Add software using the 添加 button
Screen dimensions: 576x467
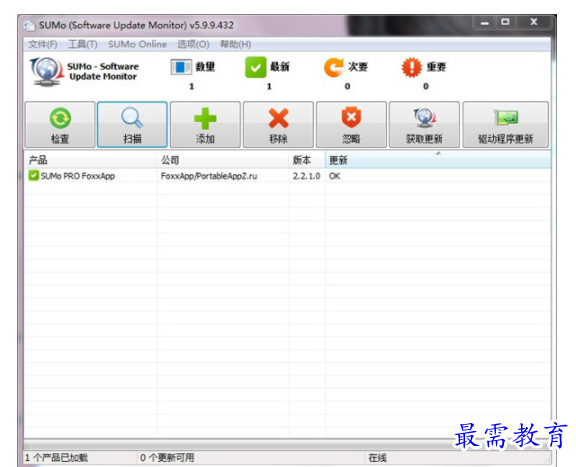pos(205,125)
